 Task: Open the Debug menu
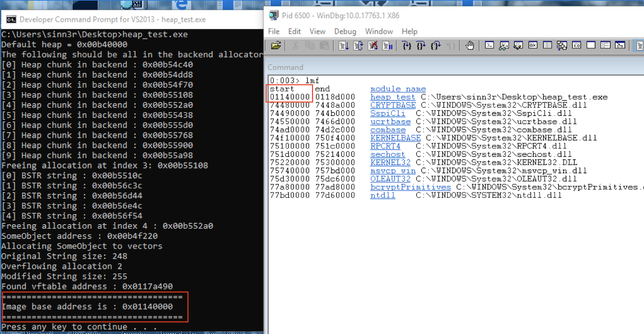coord(345,31)
